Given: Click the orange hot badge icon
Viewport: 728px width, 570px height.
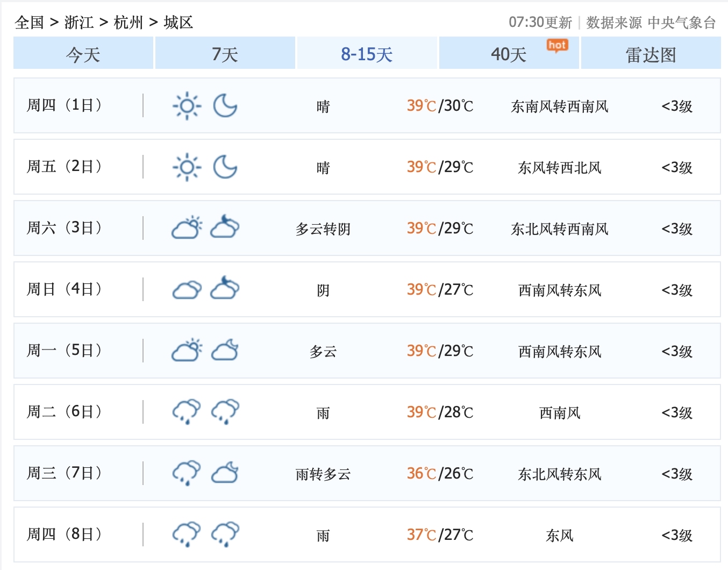Looking at the screenshot, I should pos(557,46).
